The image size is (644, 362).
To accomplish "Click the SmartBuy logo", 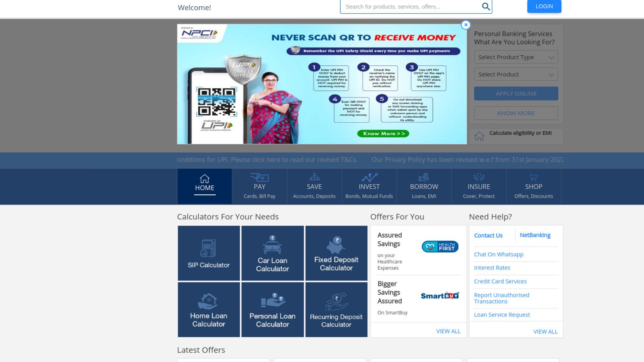I will coord(440,296).
